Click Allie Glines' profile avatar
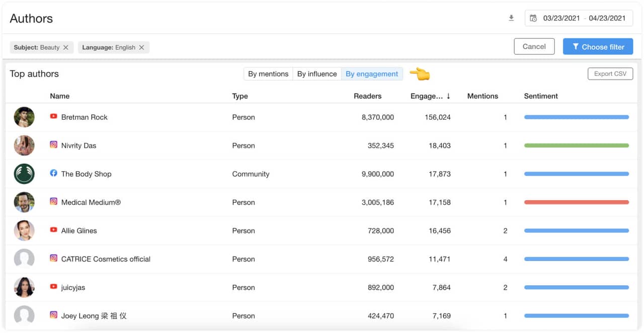 (24, 230)
